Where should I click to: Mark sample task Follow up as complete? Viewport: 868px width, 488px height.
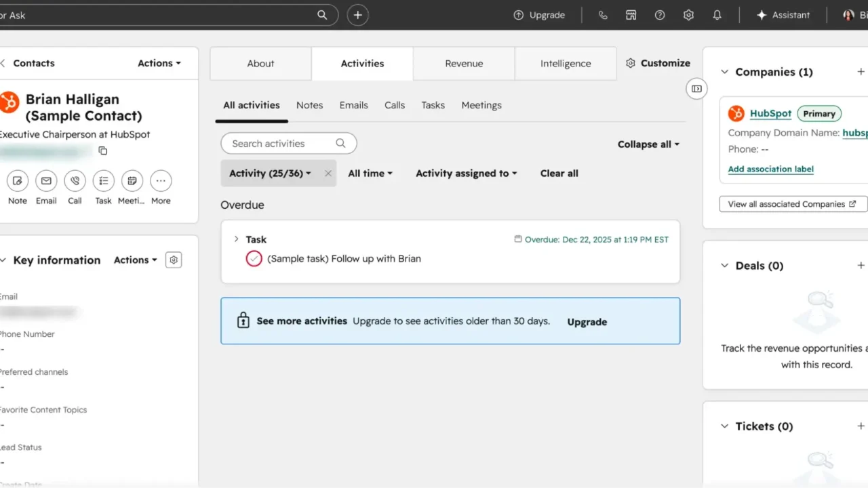(x=254, y=258)
